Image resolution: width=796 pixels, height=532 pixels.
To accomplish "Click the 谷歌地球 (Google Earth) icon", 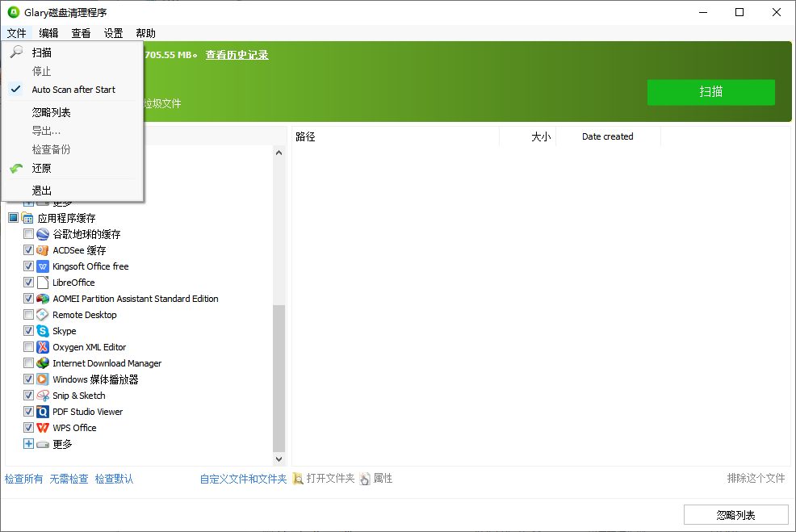I will [x=42, y=234].
